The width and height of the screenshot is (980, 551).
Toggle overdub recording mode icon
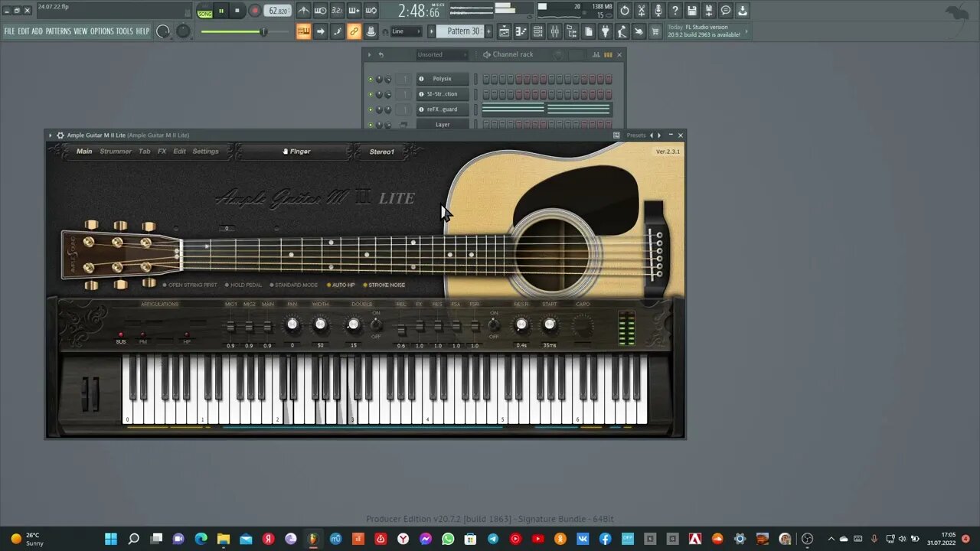[x=354, y=11]
